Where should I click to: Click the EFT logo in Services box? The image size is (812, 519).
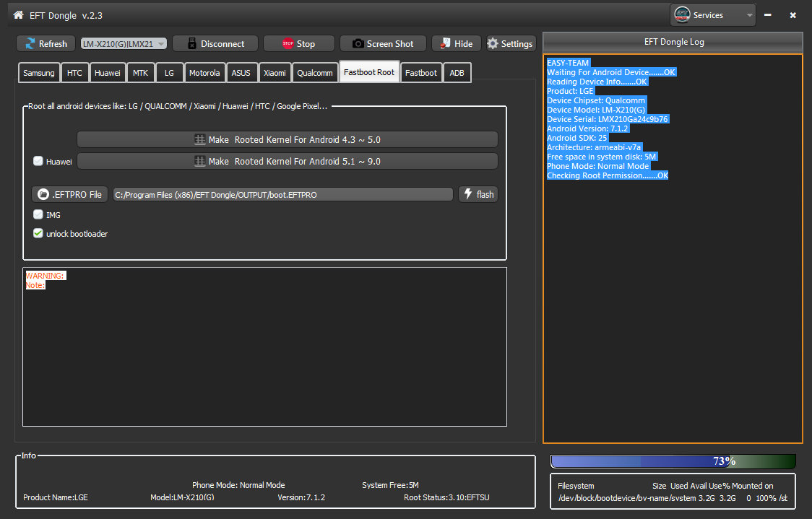point(682,15)
